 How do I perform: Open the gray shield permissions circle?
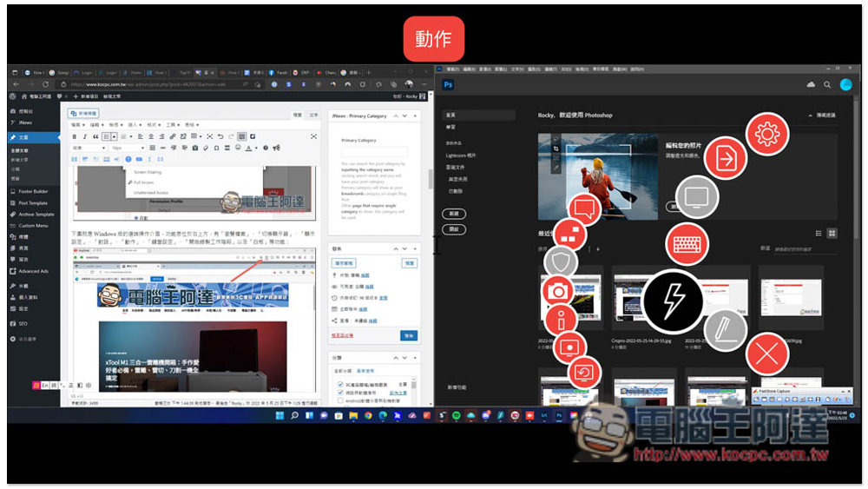[x=560, y=262]
